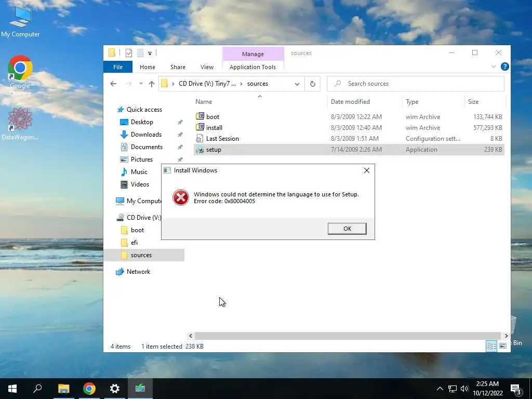Click OK in the Install Windows error dialog

(347, 229)
